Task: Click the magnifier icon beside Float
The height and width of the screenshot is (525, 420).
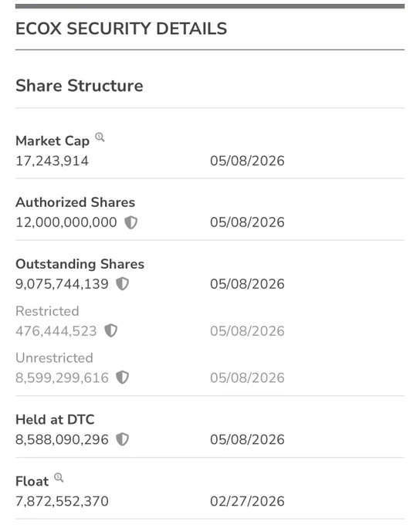Action: coord(59,477)
